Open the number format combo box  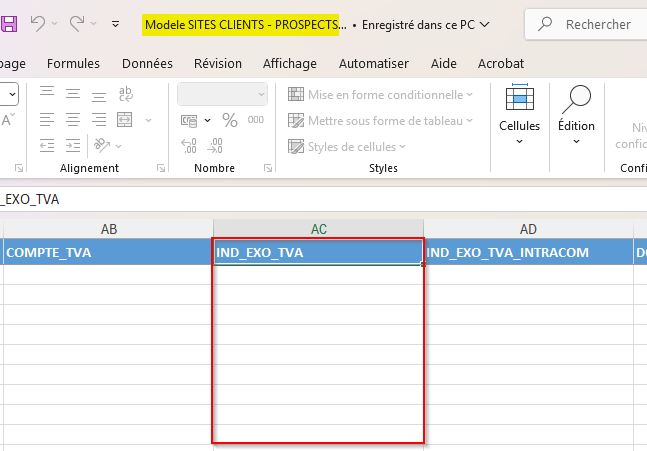click(222, 94)
